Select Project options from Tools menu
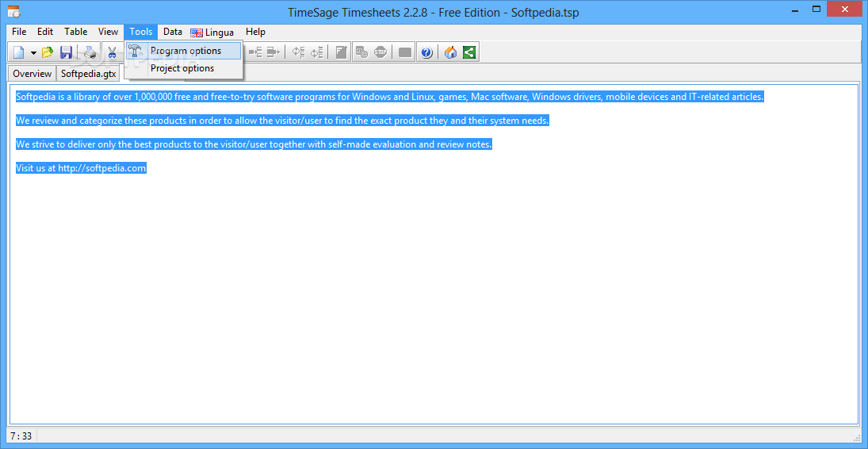This screenshot has width=868, height=449. click(184, 68)
